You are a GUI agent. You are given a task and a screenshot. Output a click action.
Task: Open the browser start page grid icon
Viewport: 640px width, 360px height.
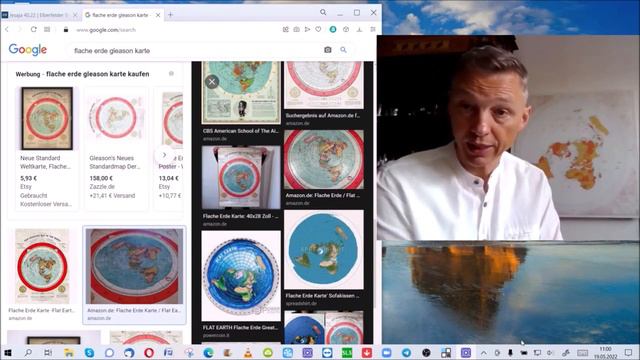(x=47, y=29)
